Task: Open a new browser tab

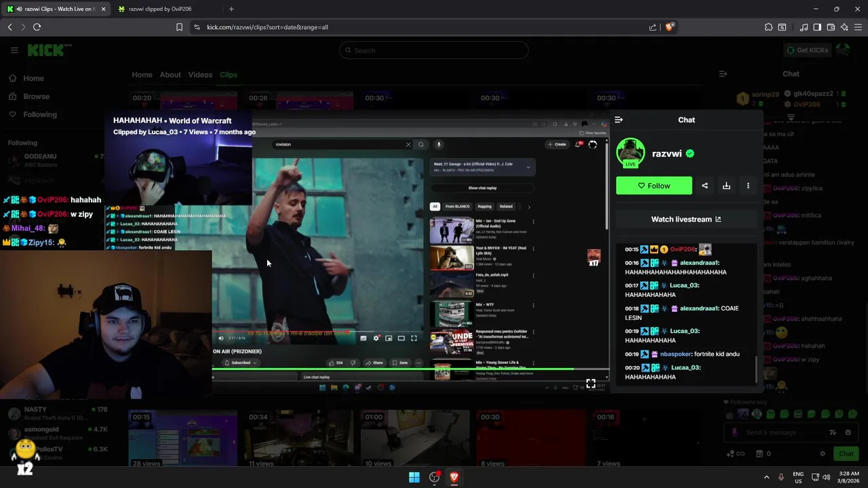Action: point(231,9)
